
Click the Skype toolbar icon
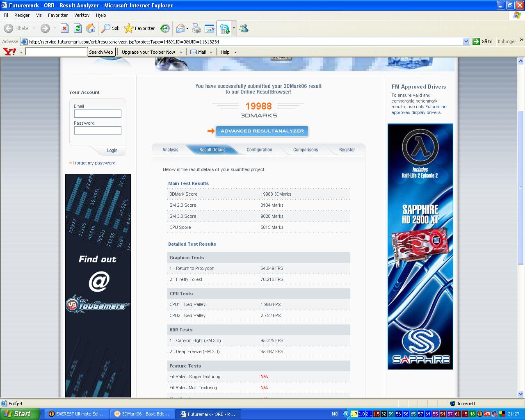224,28
